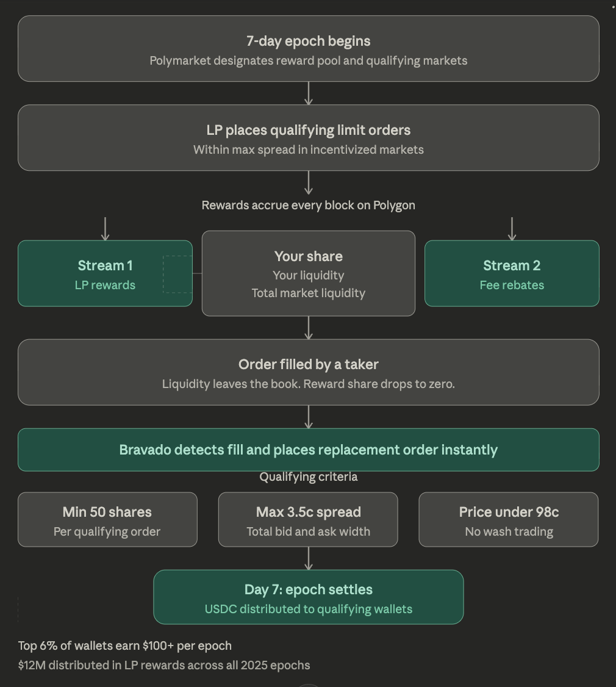Click the Stream 2 Fee rebates box
616x687 pixels.
click(511, 274)
